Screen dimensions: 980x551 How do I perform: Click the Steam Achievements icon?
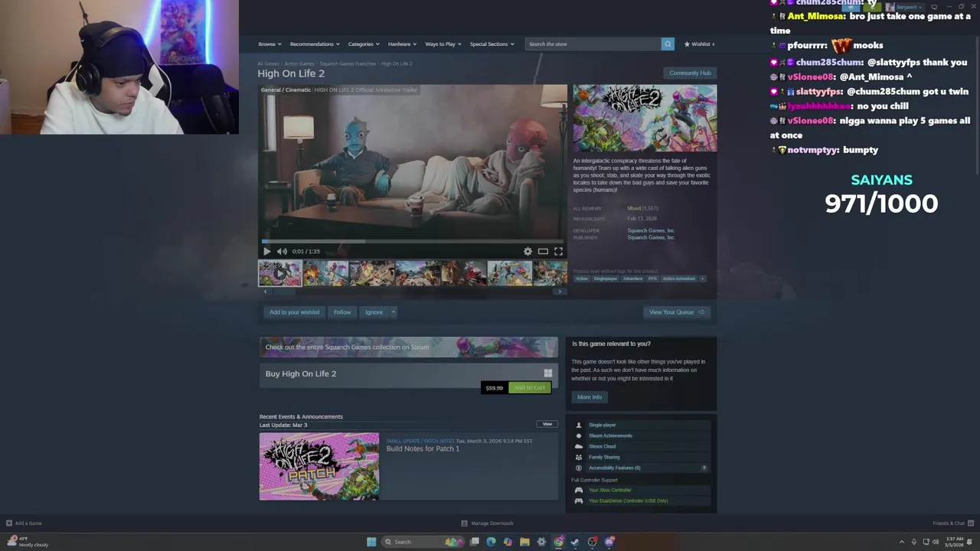pos(579,435)
